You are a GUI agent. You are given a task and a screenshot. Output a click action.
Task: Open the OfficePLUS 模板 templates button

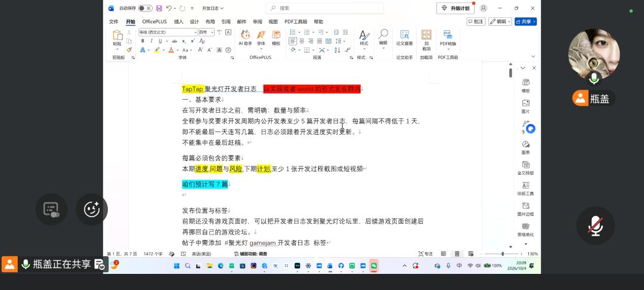276,38
